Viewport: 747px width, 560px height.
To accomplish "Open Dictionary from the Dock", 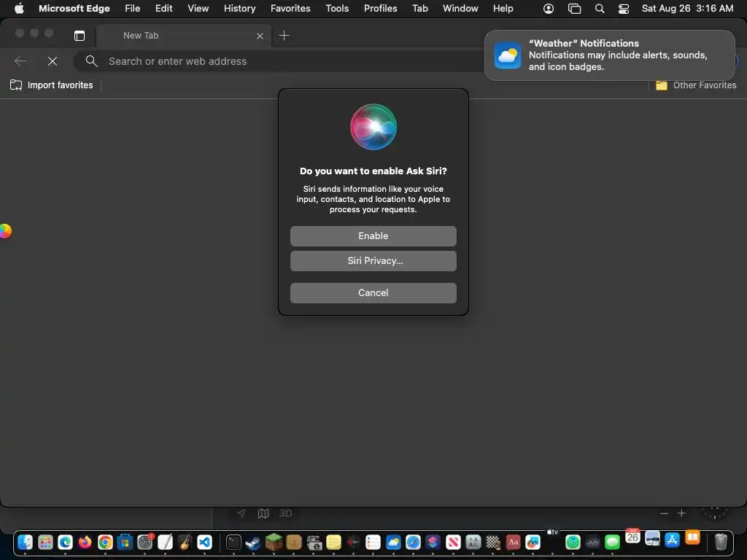I will [x=513, y=542].
